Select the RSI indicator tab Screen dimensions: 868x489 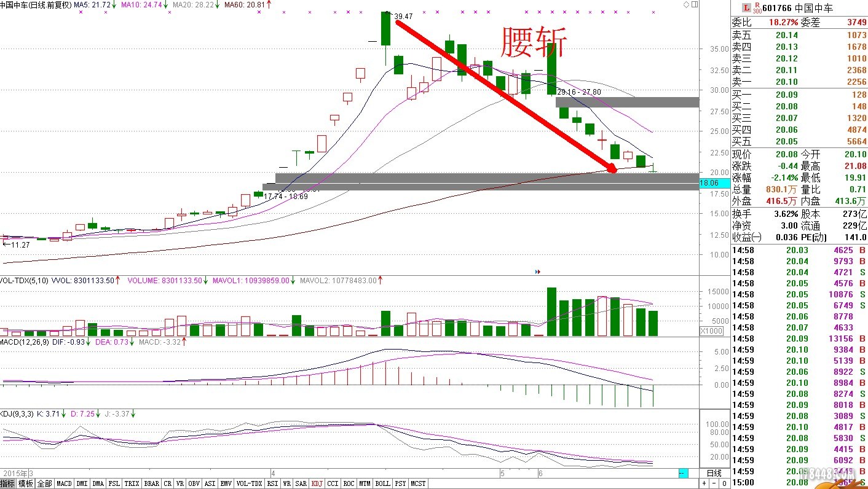click(272, 483)
